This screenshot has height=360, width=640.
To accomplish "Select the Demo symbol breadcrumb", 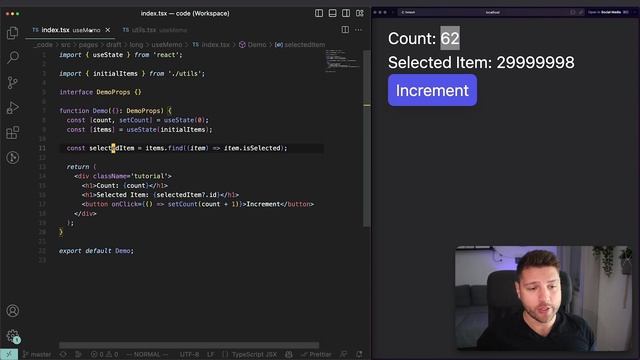I will 253,44.
